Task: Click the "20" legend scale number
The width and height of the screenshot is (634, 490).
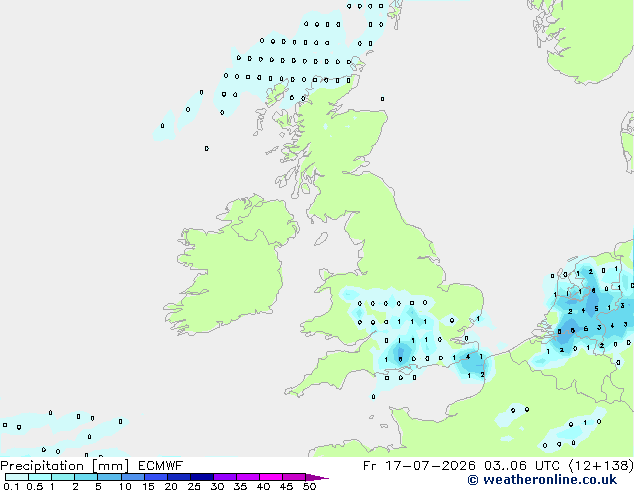Action: [171, 486]
